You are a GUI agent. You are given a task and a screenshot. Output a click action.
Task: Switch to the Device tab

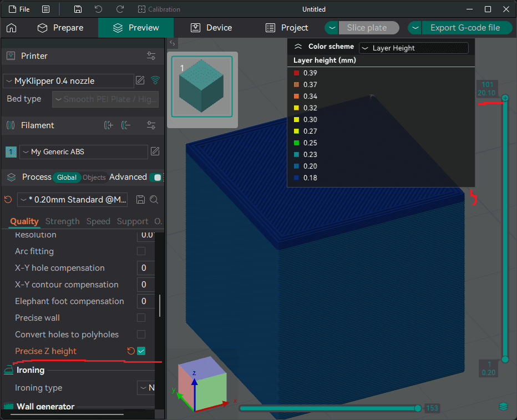(x=211, y=28)
